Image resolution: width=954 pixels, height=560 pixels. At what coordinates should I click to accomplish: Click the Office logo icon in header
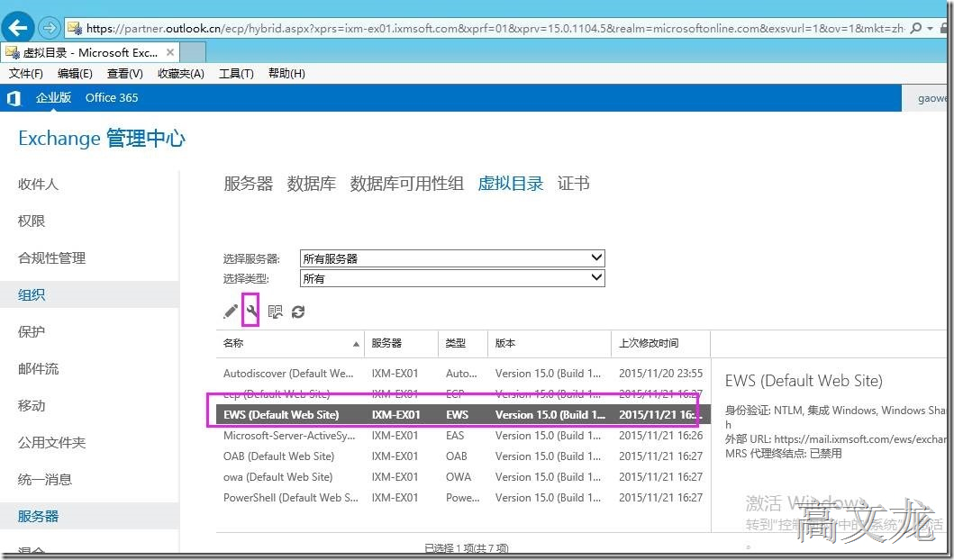(x=14, y=98)
